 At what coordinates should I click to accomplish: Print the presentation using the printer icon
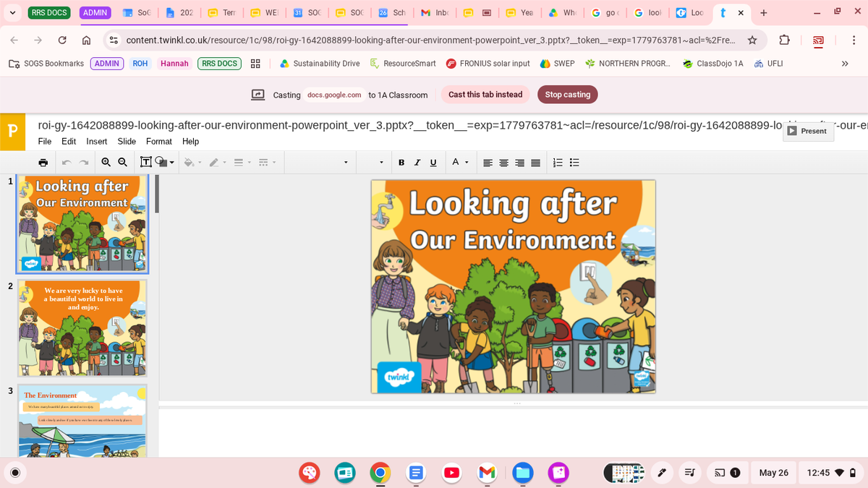coord(44,163)
